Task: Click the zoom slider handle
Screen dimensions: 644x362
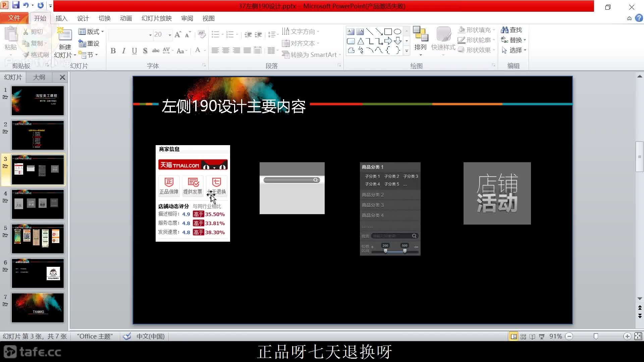Action: (596, 336)
